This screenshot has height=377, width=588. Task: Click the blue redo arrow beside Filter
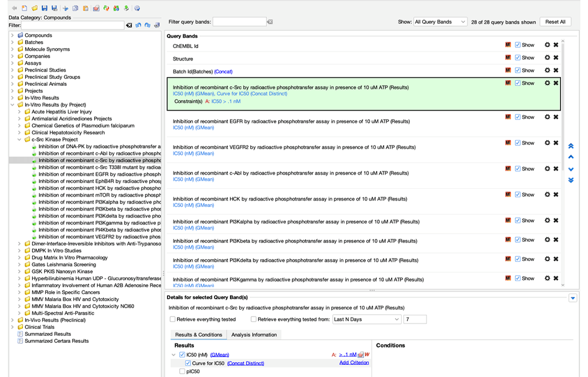[x=148, y=25]
